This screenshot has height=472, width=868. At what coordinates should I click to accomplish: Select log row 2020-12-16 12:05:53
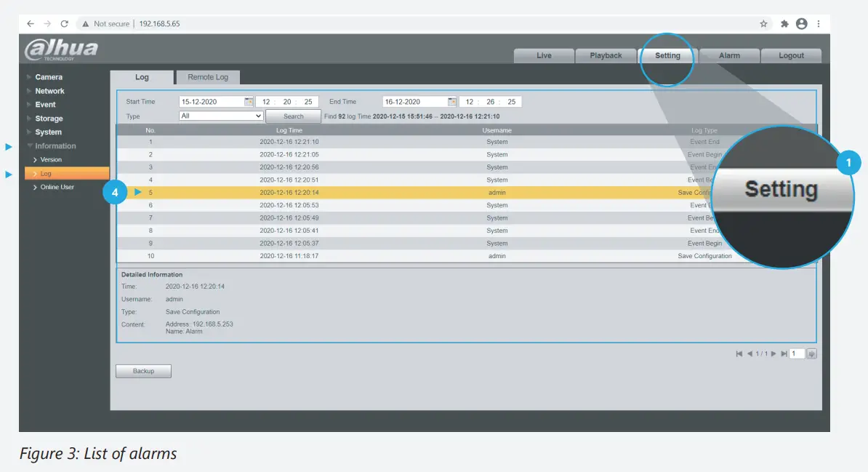466,206
